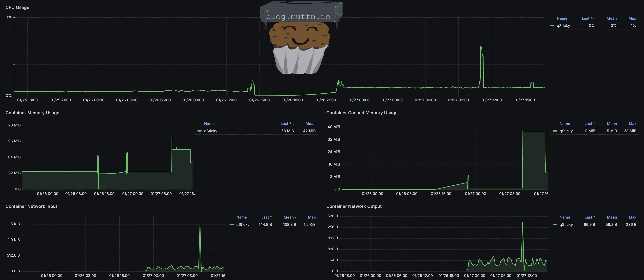Screen dimensions: 644x280
Task: Click the blog.muffn.io muffin logo
Action: point(300,37)
